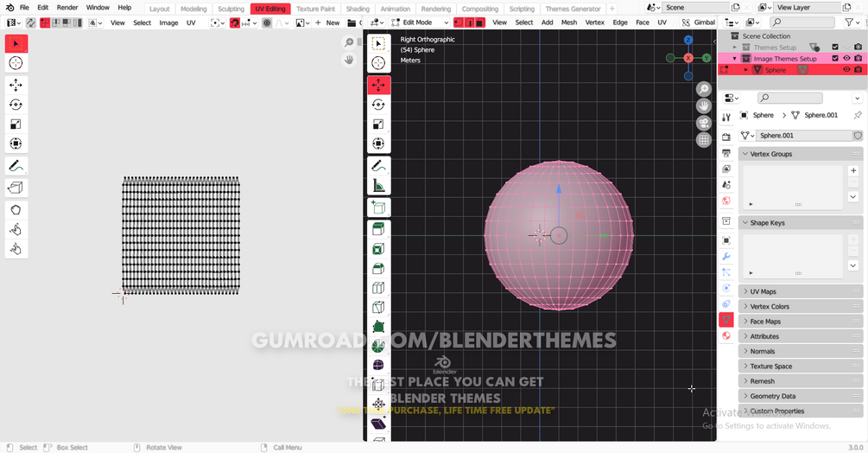Expand the Geometry Data panel
The image size is (868, 453).
pyautogui.click(x=801, y=396)
